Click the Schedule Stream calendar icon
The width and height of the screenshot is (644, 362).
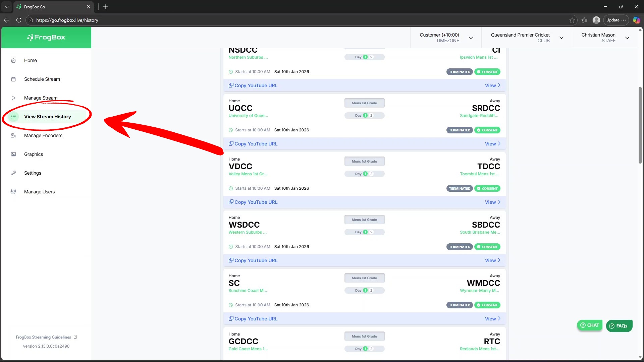click(13, 79)
